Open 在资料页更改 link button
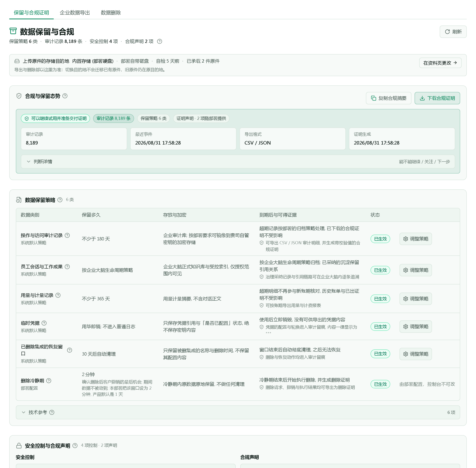The height and width of the screenshot is (468, 476). point(440,63)
